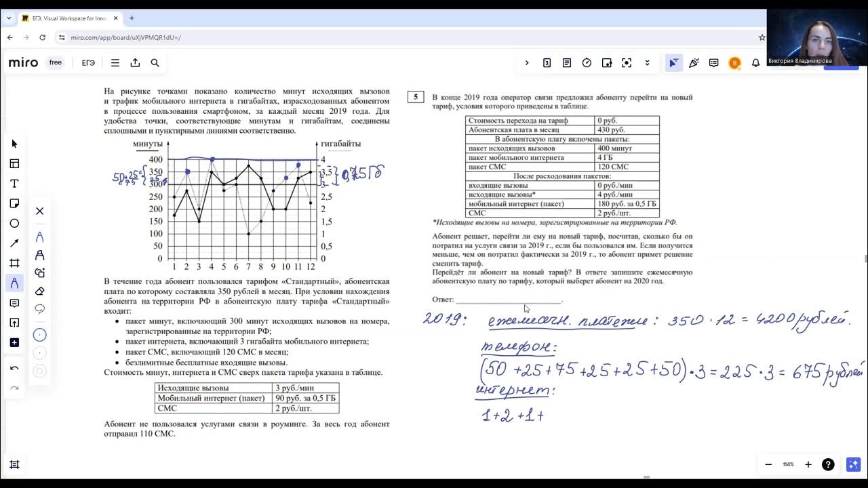Select the Shapes circle tool
The image size is (868, 488).
tap(14, 223)
